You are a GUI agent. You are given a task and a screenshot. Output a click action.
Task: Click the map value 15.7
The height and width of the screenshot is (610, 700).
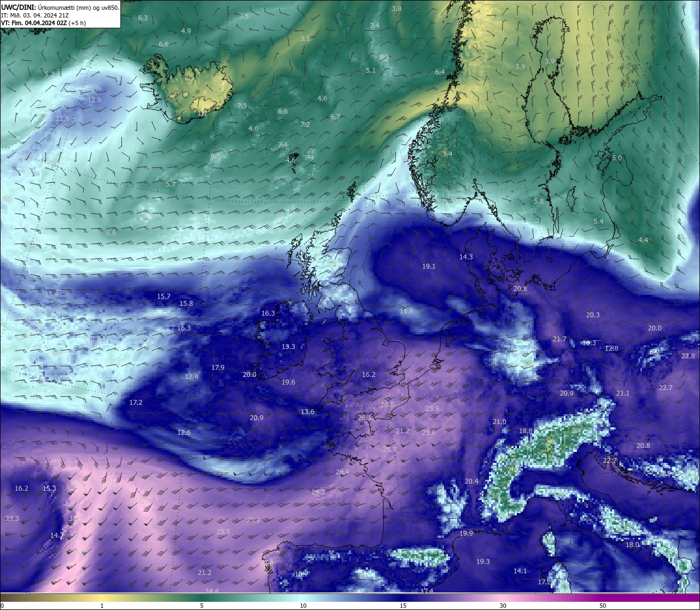click(164, 297)
